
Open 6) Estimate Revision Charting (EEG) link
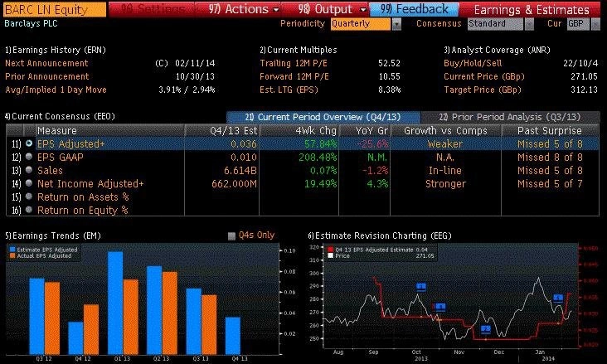tap(380, 235)
